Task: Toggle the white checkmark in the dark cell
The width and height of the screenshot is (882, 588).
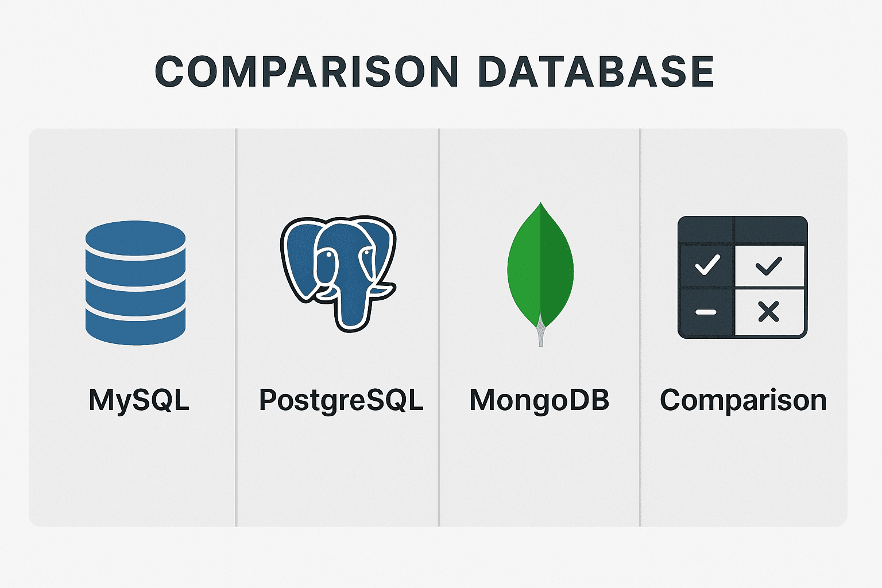Action: point(707,265)
